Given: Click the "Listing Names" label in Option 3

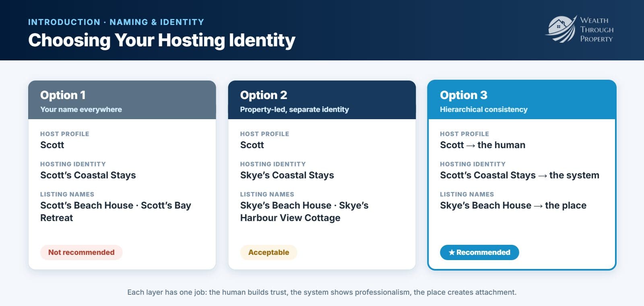Looking at the screenshot, I should click(x=467, y=194).
